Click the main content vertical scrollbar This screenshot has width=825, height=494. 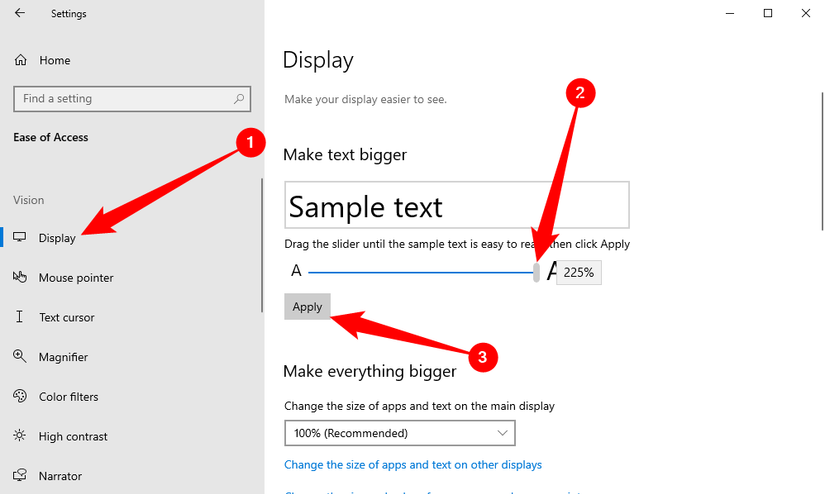[x=822, y=161]
